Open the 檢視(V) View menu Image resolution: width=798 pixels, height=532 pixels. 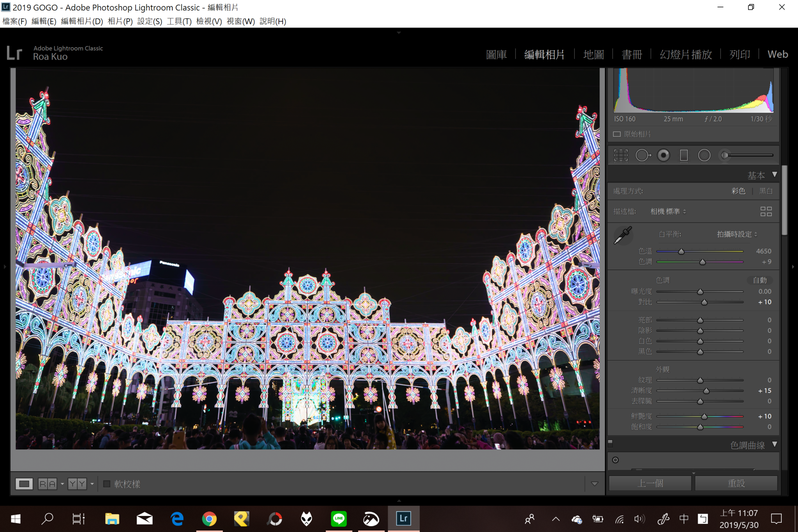209,21
